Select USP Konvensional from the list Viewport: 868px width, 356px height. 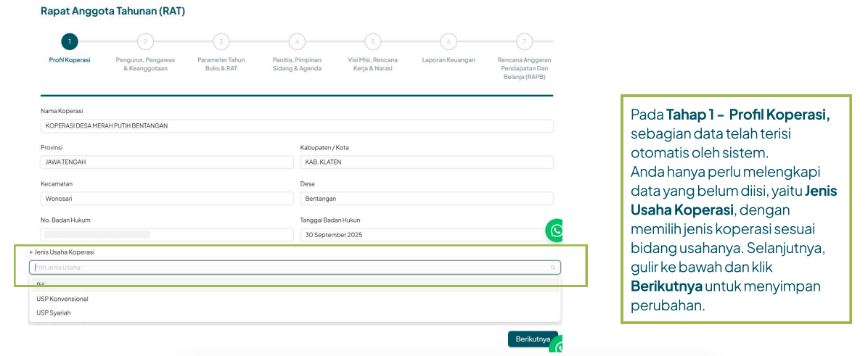point(62,299)
